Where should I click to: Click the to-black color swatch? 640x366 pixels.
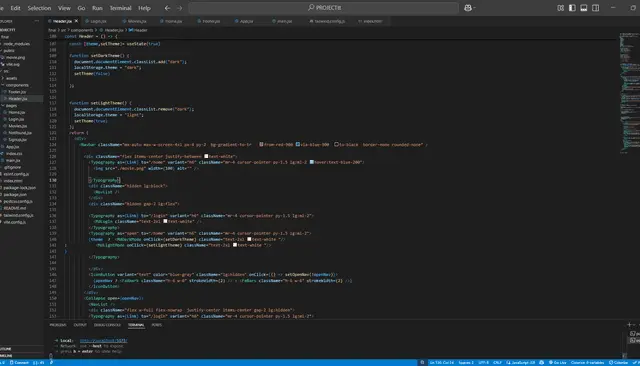click(x=336, y=144)
